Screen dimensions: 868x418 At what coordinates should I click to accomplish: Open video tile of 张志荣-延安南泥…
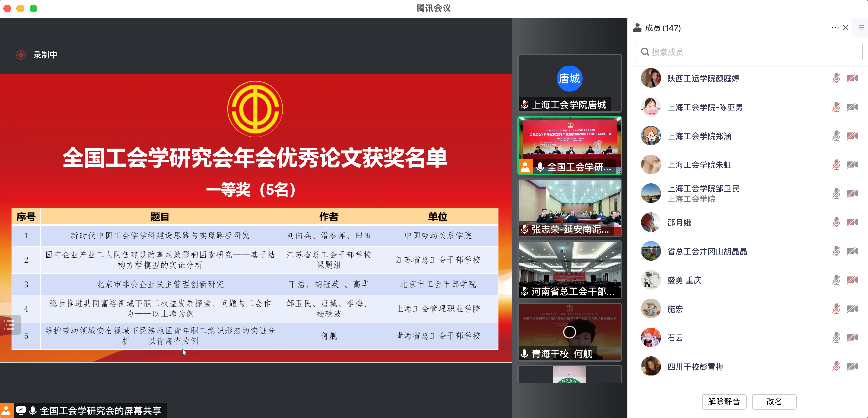click(x=569, y=207)
